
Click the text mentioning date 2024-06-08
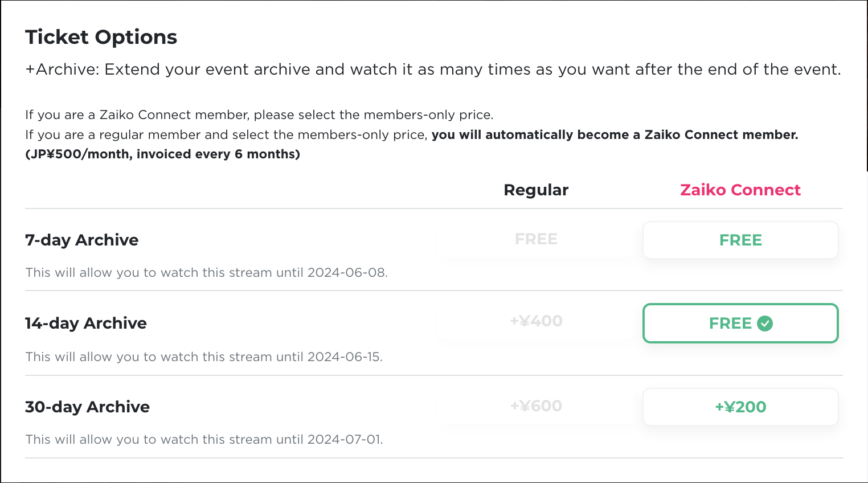pyautogui.click(x=206, y=273)
